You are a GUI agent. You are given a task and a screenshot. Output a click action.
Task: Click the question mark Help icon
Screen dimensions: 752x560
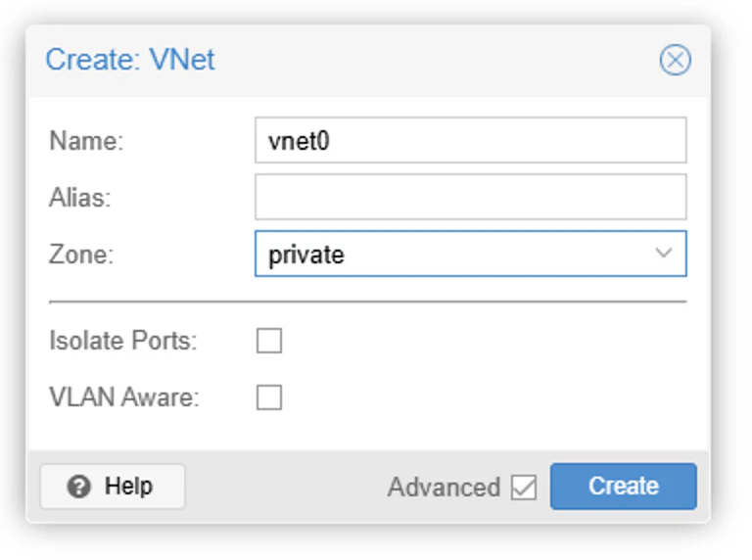[80, 487]
